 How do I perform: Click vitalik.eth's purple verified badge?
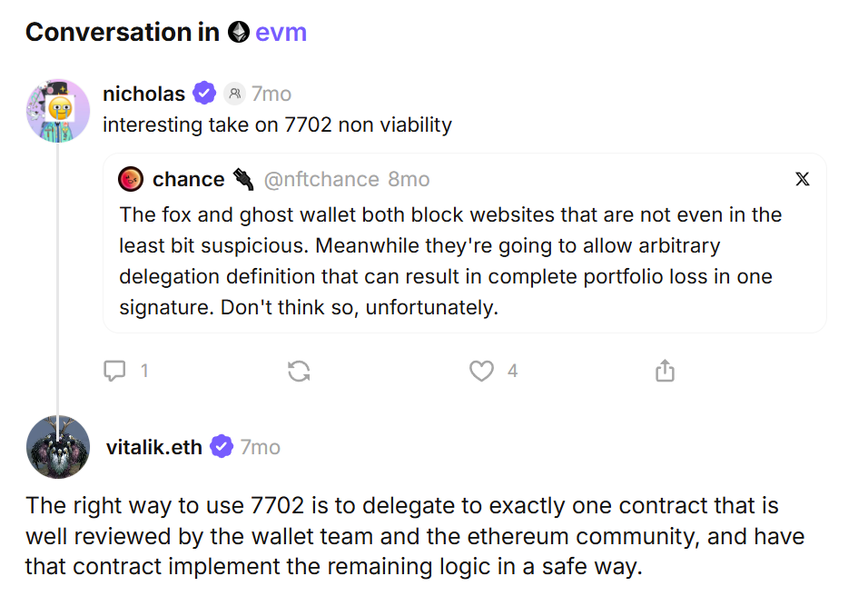(x=222, y=447)
